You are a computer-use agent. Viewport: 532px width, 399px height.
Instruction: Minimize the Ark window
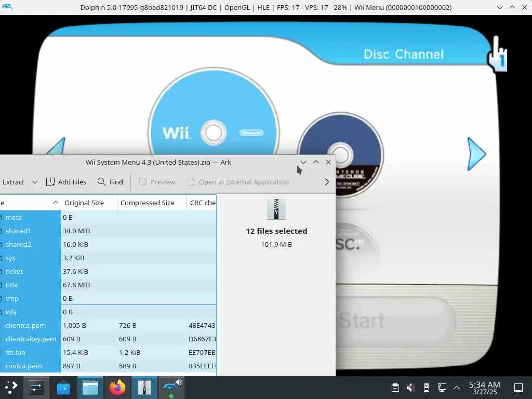[303, 162]
